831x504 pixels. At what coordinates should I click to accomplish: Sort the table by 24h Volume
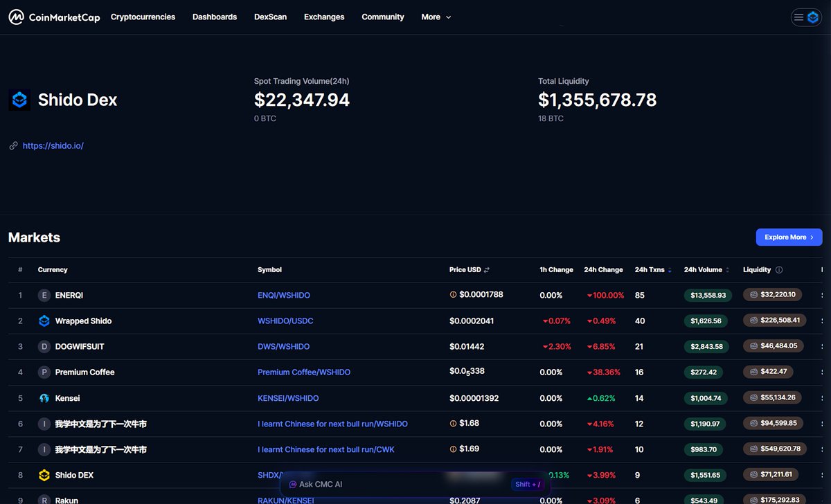706,270
